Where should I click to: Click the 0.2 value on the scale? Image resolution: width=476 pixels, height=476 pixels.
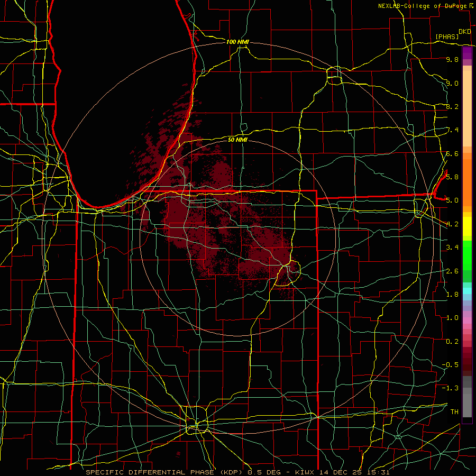point(452,341)
